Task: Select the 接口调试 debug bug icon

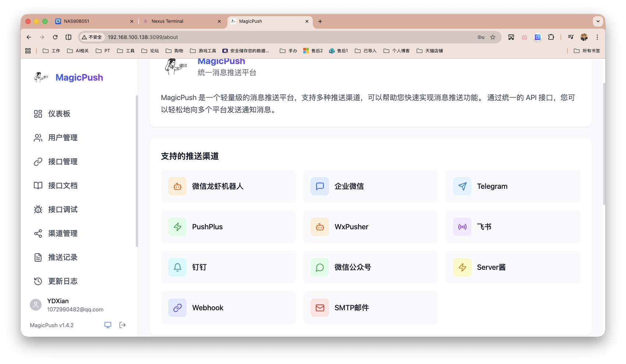Action: [x=38, y=209]
